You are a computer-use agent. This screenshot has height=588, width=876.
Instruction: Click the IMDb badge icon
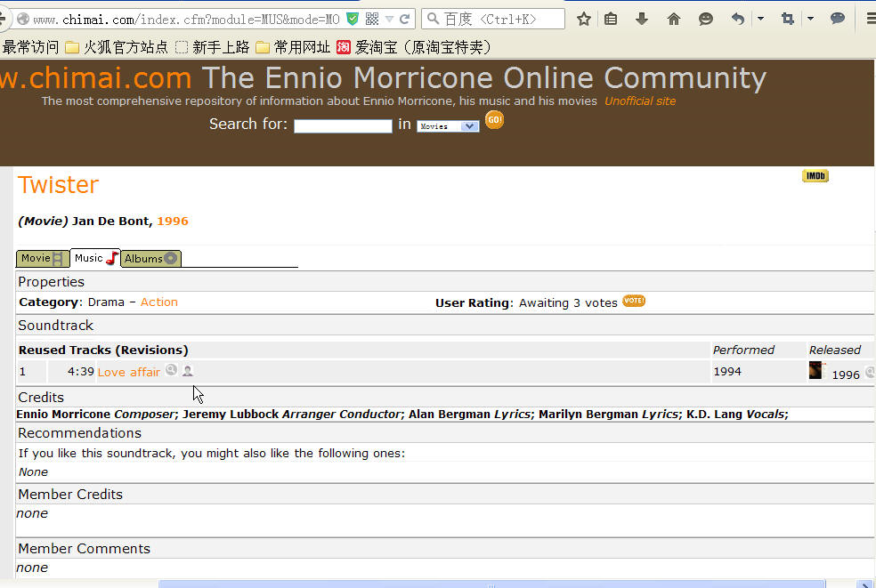coord(815,176)
